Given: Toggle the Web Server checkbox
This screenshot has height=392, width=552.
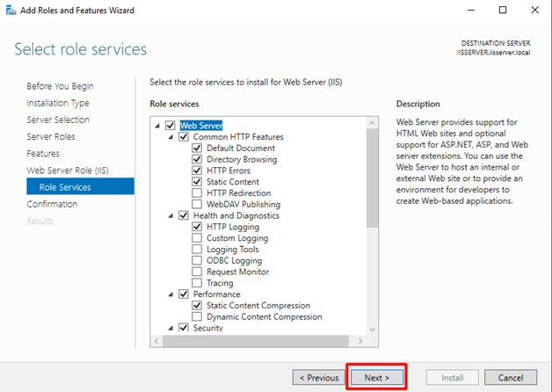Looking at the screenshot, I should 171,126.
